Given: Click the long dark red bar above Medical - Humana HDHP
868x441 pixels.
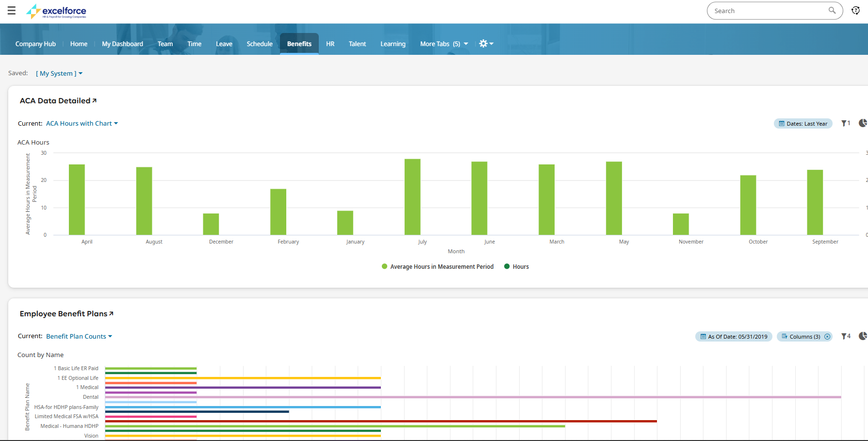Looking at the screenshot, I should pos(381,421).
